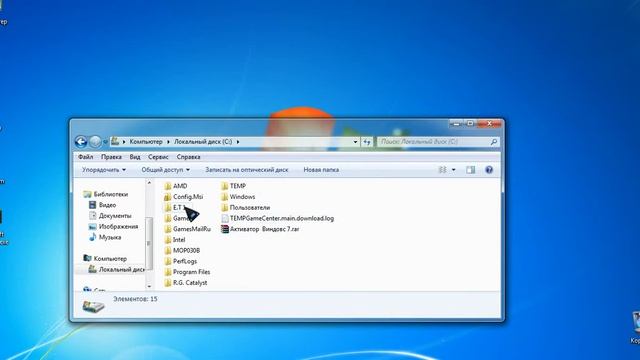640x360 pixels.
Task: Select the AMD folder
Action: coord(176,186)
